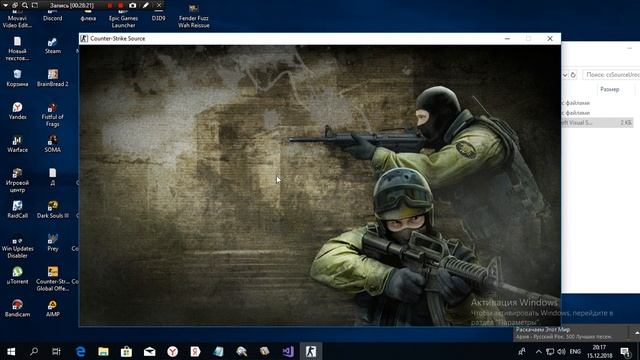This screenshot has width=640, height=360.
Task: Select the Microsoft Visual S... file row
Action: click(598, 122)
